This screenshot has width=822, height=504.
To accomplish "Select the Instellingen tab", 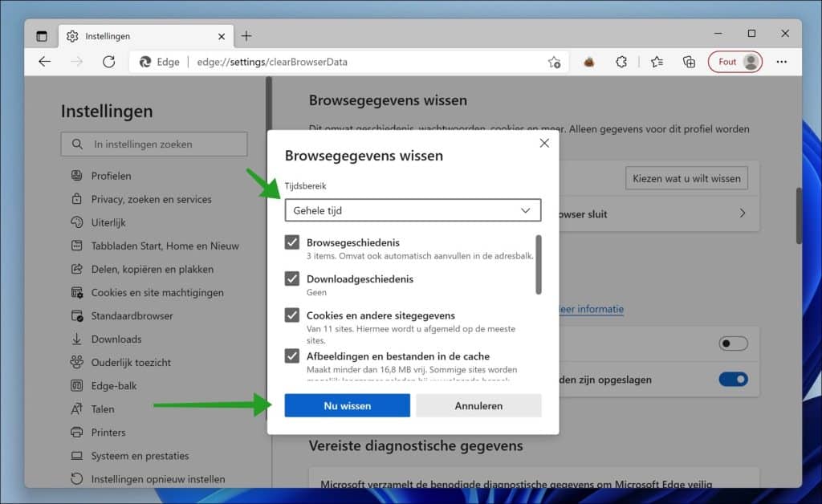I will [146, 36].
